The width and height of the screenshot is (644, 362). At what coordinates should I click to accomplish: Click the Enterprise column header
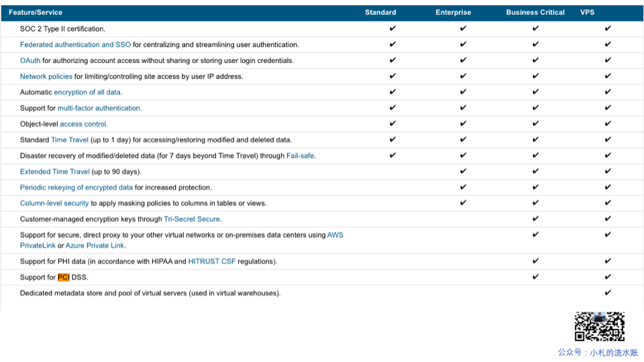point(453,12)
